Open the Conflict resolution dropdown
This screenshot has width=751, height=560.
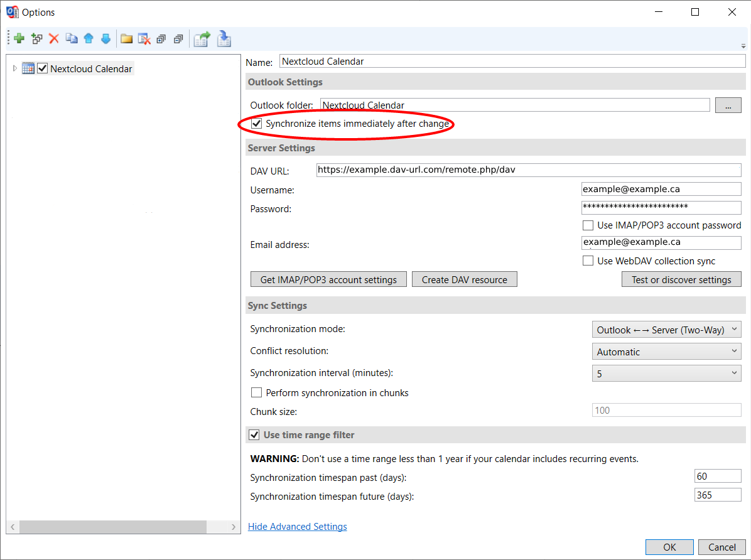point(666,352)
